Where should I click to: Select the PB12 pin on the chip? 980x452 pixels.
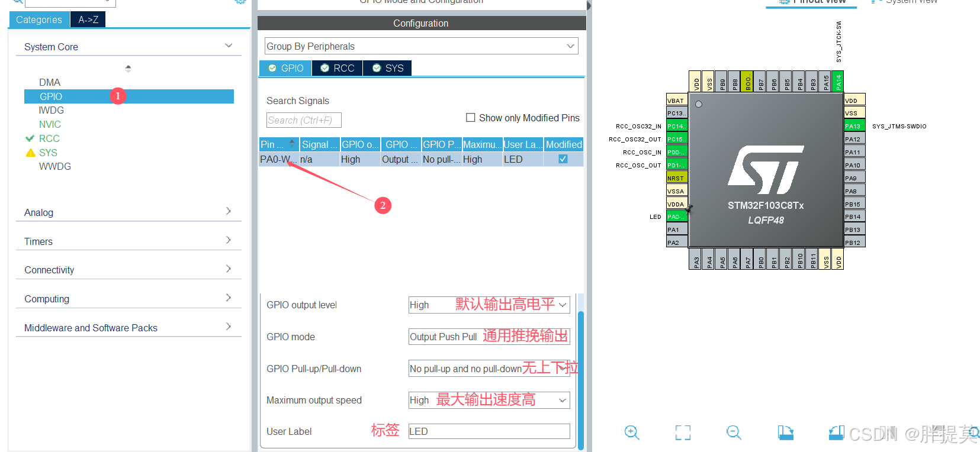[x=854, y=243]
